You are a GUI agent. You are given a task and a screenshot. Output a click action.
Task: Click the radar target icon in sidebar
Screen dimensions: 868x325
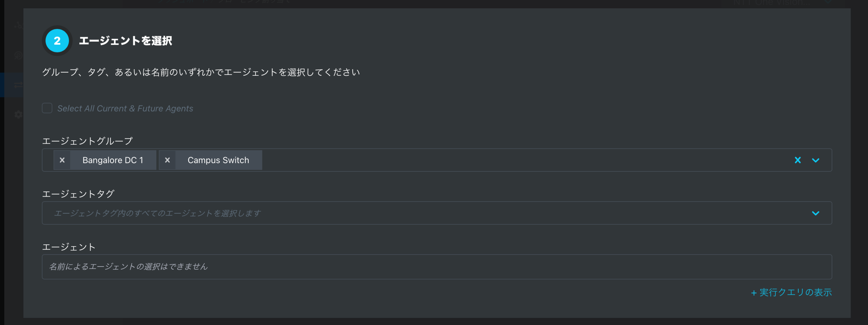coord(18,55)
